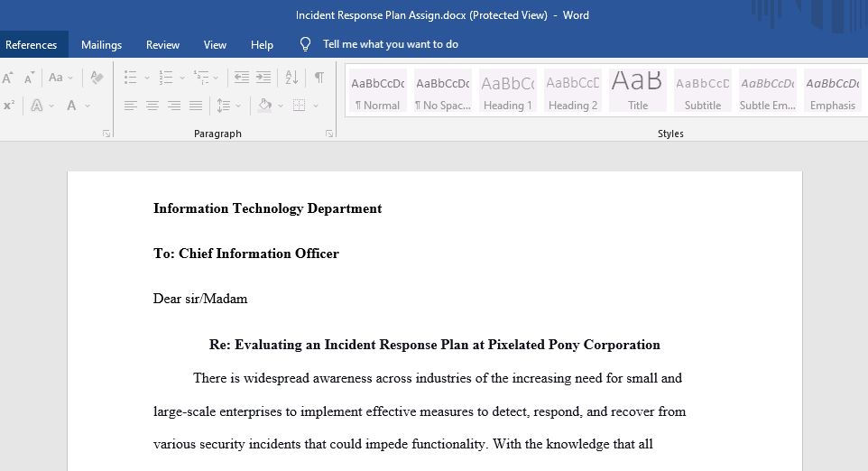The image size is (868, 471).
Task: Open the Change Case Aa button
Action: [x=55, y=78]
